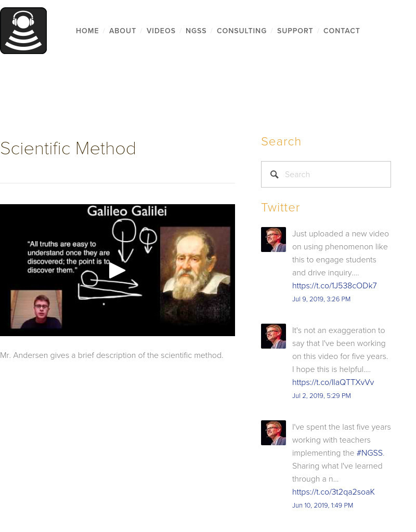Click the second tweet's profile picture
The height and width of the screenshot is (532, 416).
pyautogui.click(x=273, y=336)
